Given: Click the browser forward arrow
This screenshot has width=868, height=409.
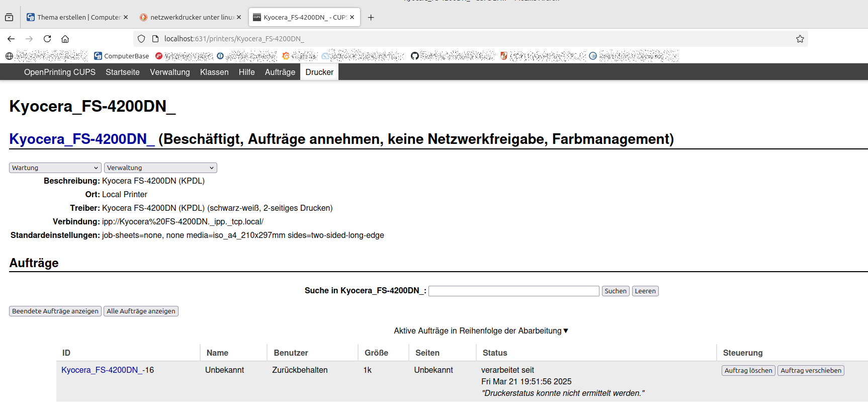Looking at the screenshot, I should [29, 39].
